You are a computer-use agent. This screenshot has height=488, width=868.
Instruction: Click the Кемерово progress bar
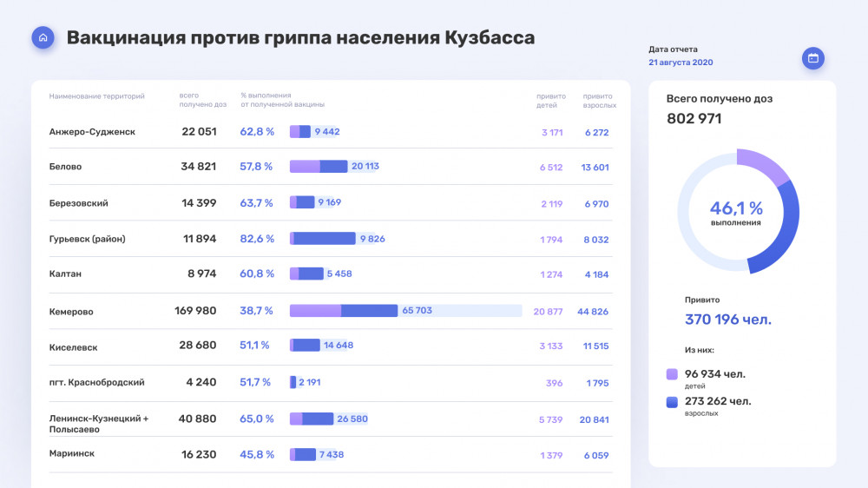click(405, 310)
